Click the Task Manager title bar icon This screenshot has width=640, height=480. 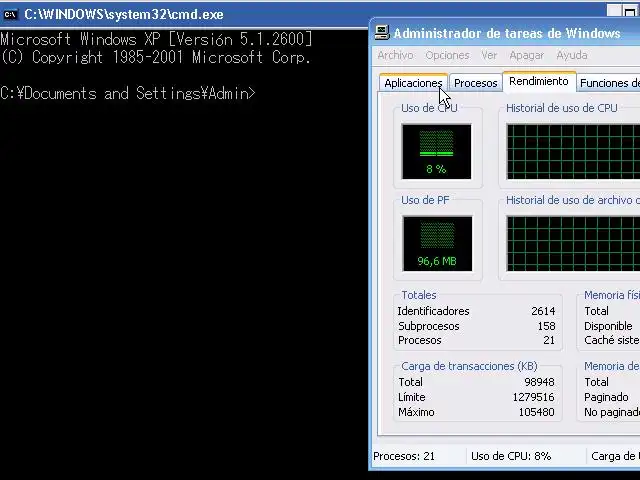click(x=382, y=32)
